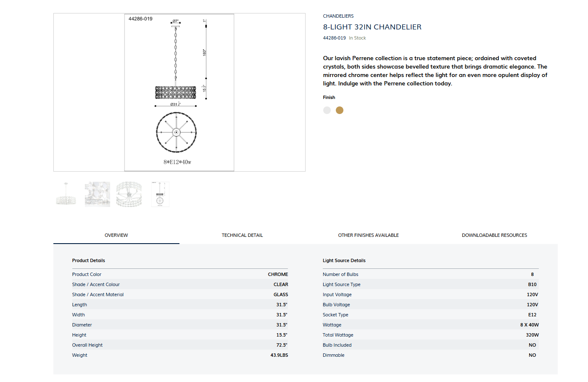Screen dimensions: 588x382
Task: Click the In Stock status label
Action: (357, 38)
